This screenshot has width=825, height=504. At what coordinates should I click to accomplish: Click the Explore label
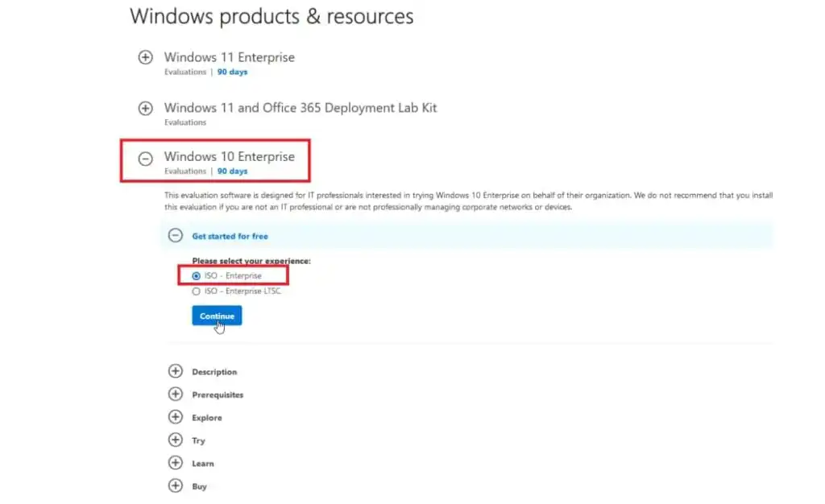click(207, 418)
